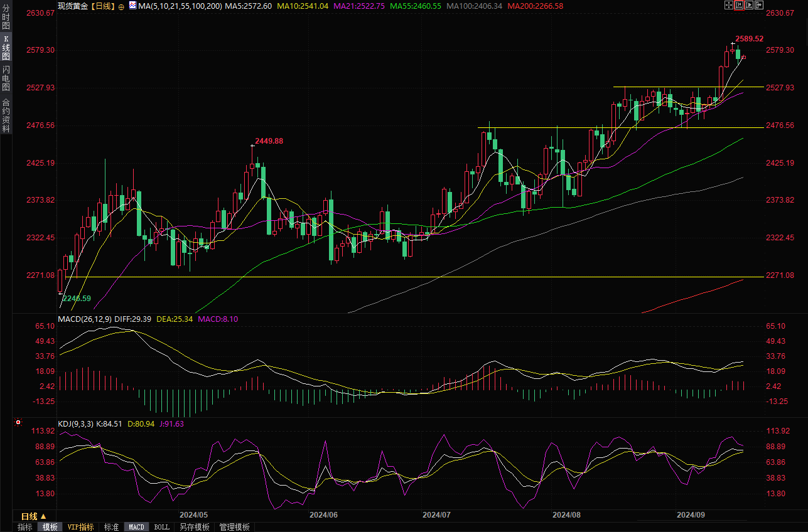Image resolution: width=808 pixels, height=532 pixels.
Task: Click the rightmost panel-expand arrow icon
Action: pos(758,6)
